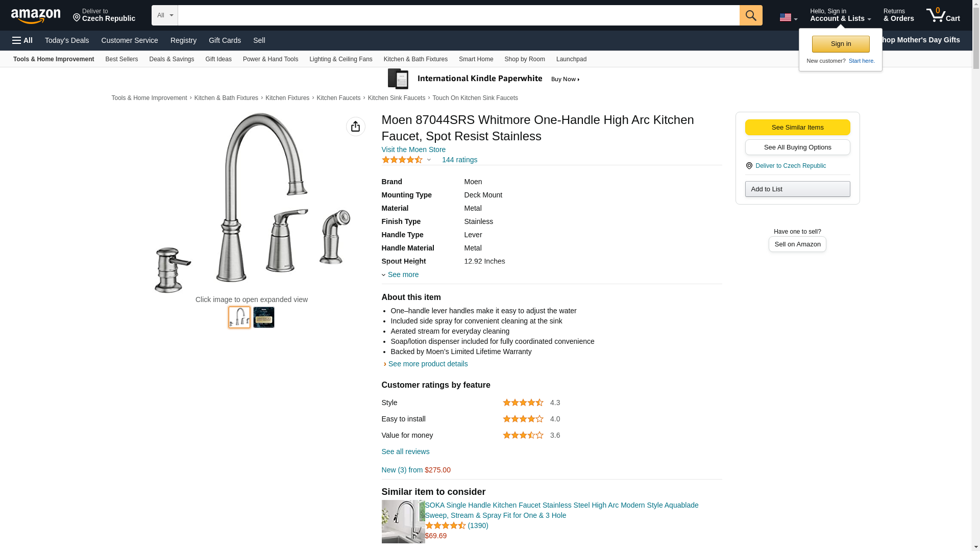Open the 144 ratings link
The height and width of the screenshot is (551, 980).
point(459,160)
